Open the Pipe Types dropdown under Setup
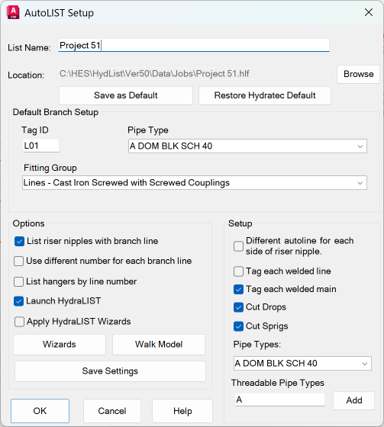This screenshot has width=384, height=427. tap(302, 363)
